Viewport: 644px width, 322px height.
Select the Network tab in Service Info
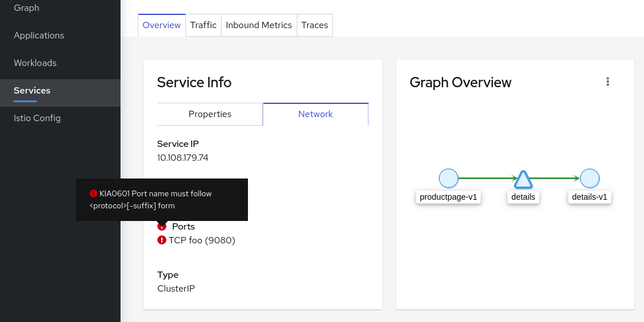(x=316, y=114)
